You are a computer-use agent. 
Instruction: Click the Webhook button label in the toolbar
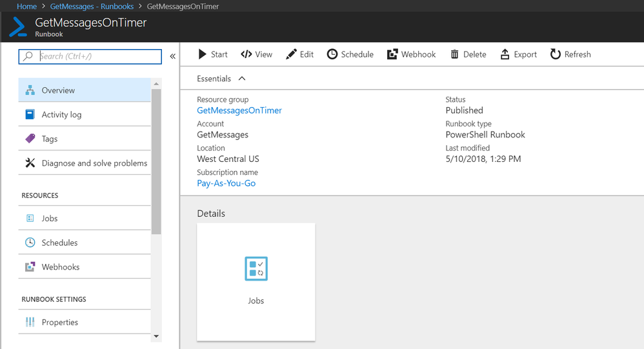point(419,54)
